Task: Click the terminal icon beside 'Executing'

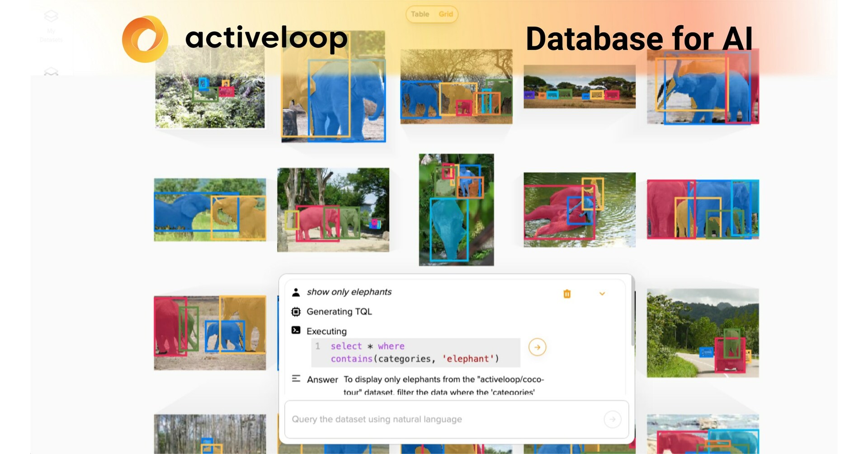Action: click(x=296, y=331)
